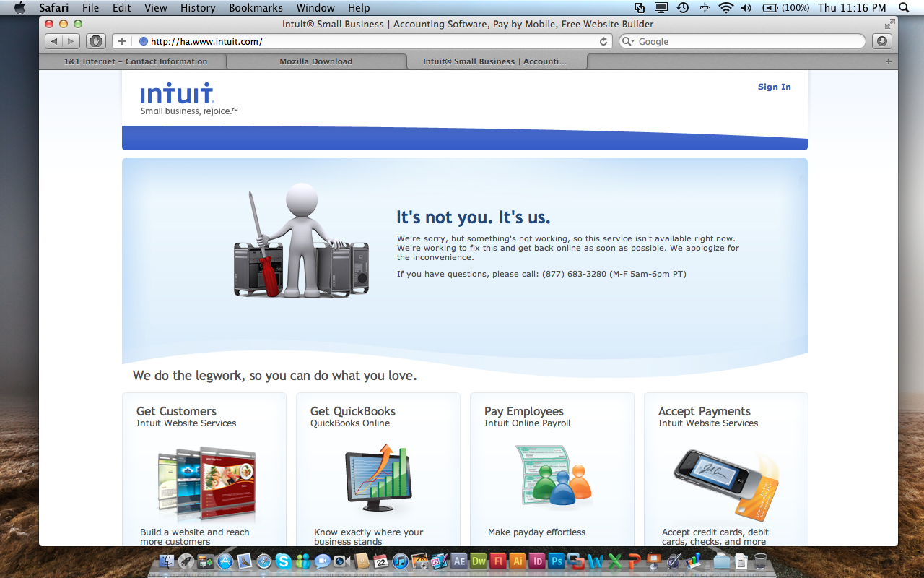Click the Safari compass icon in Dock
This screenshot has height=578, width=924.
coord(264,561)
